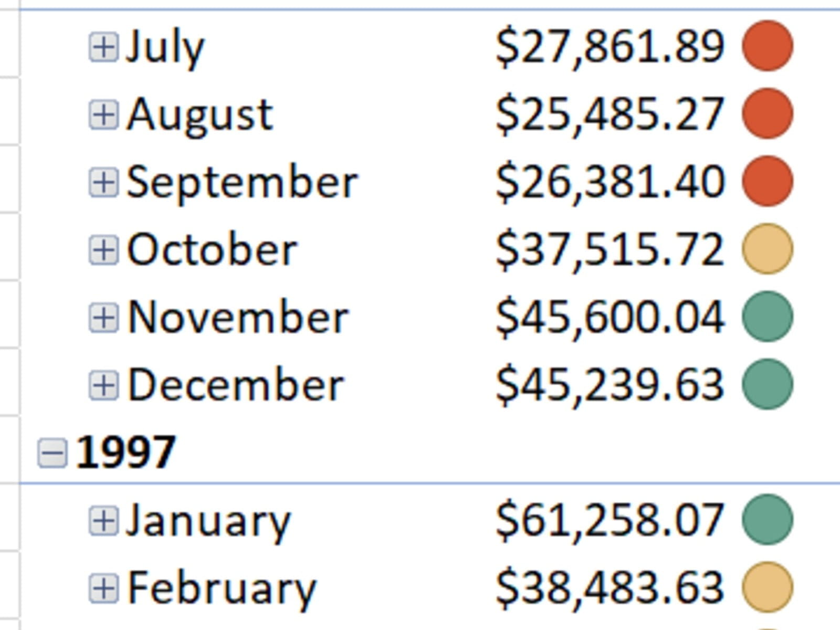Screen dimensions: 840x630
Task: Click the green indicator icon for November
Action: (767, 317)
